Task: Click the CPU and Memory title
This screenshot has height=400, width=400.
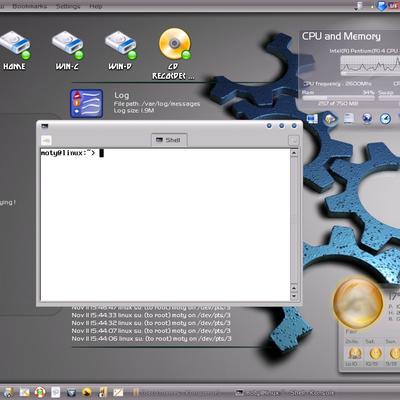Action: pos(341,36)
